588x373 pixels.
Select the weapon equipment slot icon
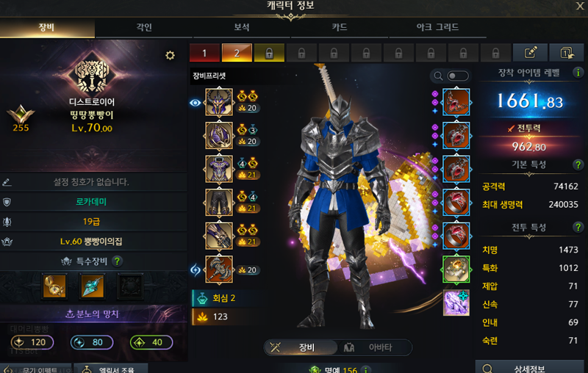[x=219, y=269]
